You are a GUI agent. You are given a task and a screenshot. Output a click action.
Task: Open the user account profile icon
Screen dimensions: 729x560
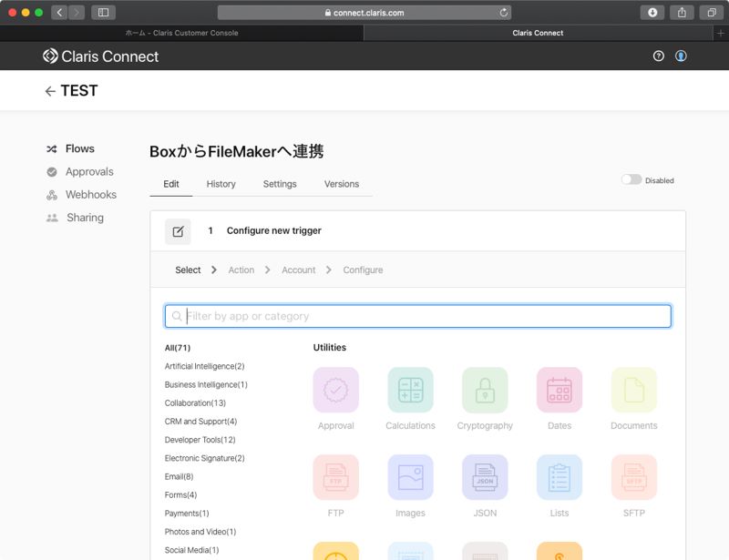pyautogui.click(x=681, y=56)
